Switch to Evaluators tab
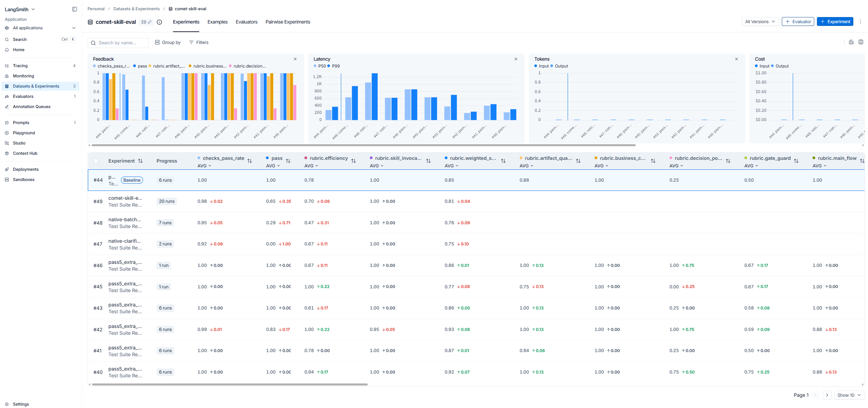Image resolution: width=868 pixels, height=408 pixels. (x=247, y=22)
